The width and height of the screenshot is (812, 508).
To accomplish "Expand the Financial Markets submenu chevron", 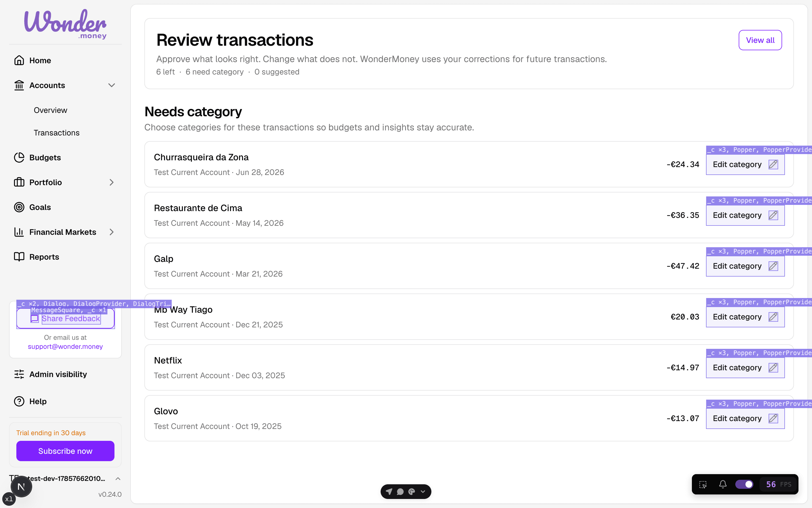I will (x=112, y=232).
